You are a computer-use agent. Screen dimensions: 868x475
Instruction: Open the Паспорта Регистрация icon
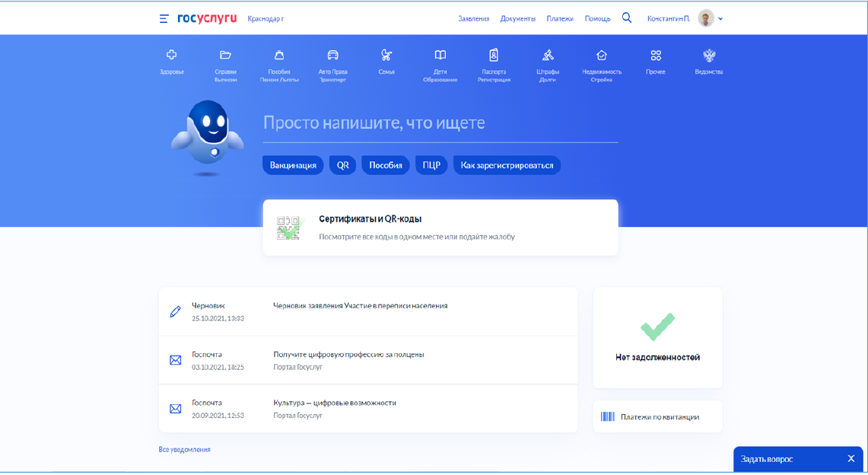pos(494,55)
